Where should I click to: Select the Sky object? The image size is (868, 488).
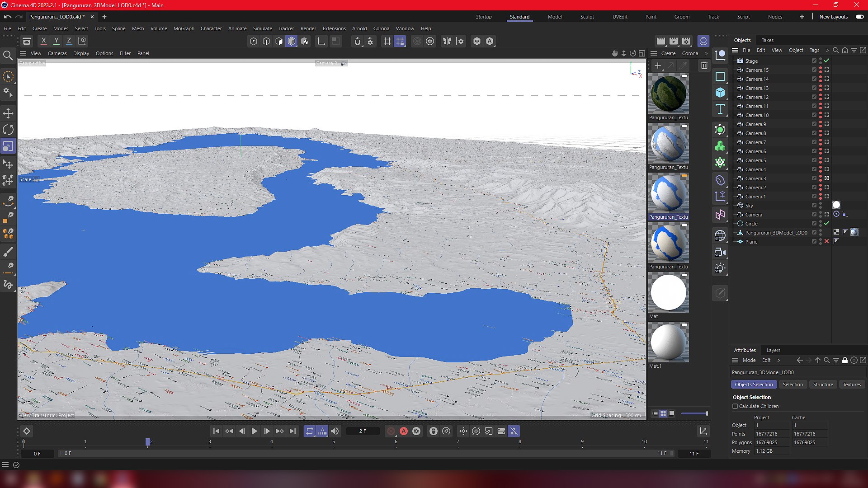coord(749,206)
